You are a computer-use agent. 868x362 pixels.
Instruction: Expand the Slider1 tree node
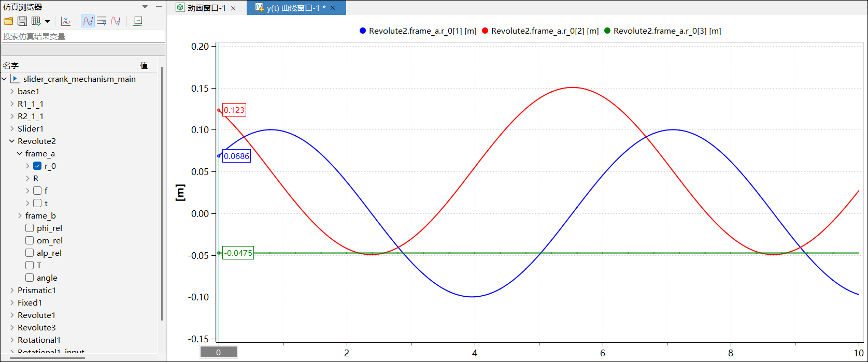point(12,129)
